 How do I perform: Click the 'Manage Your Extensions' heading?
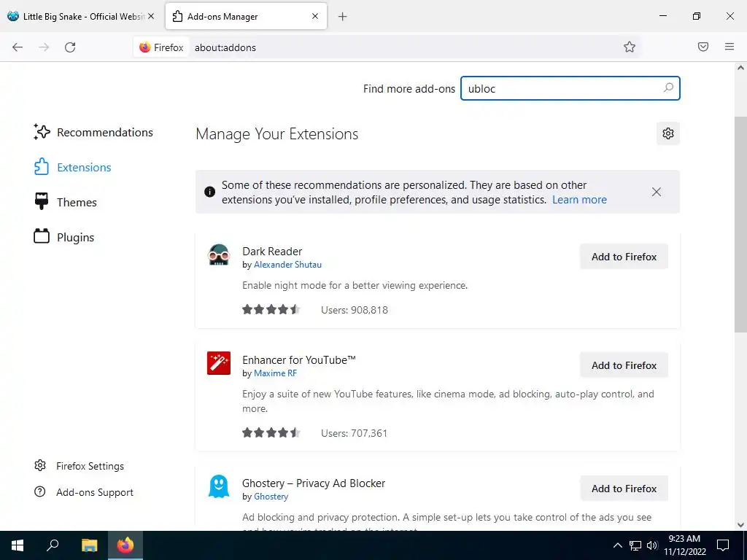[276, 134]
